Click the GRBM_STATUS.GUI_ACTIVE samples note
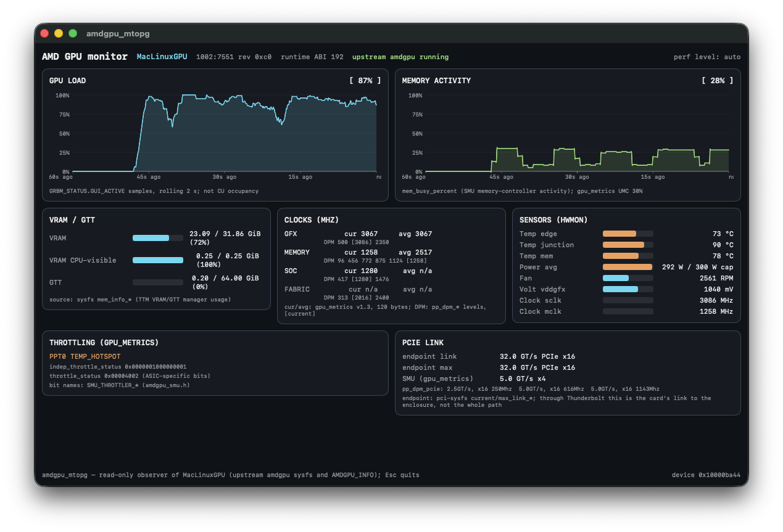The height and width of the screenshot is (532, 783). [x=154, y=191]
